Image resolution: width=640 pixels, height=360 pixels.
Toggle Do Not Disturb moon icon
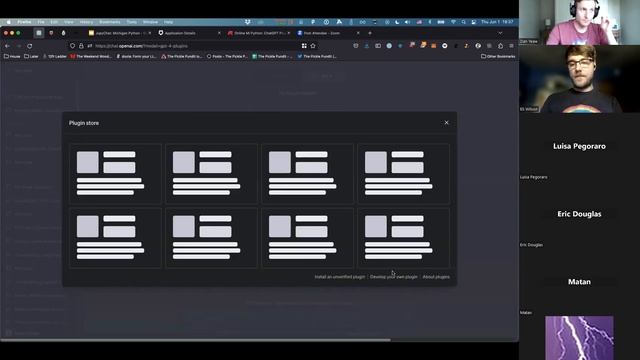[x=397, y=22]
